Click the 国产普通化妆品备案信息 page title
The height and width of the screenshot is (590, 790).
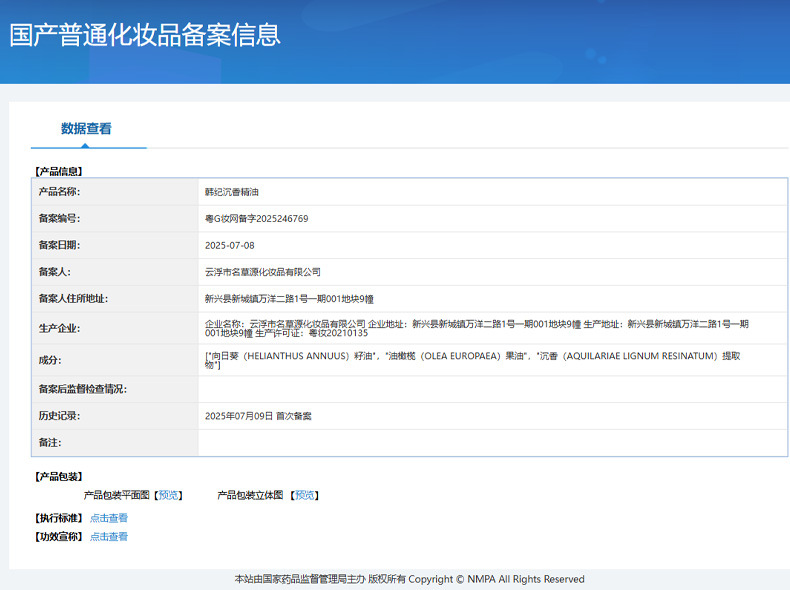145,34
